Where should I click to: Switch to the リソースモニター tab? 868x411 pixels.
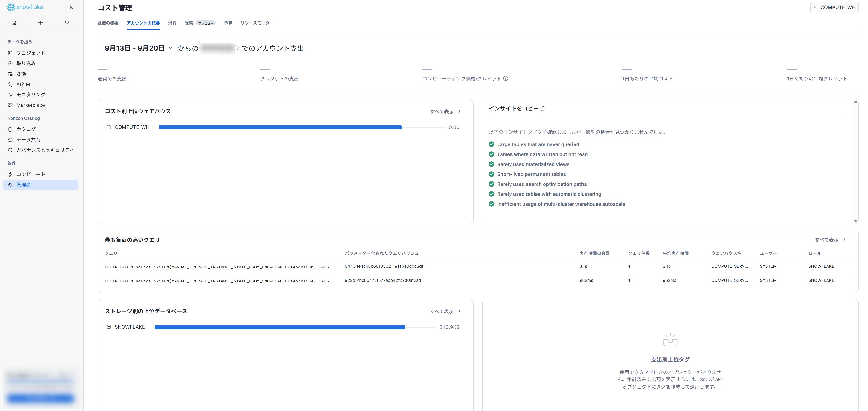tap(257, 23)
